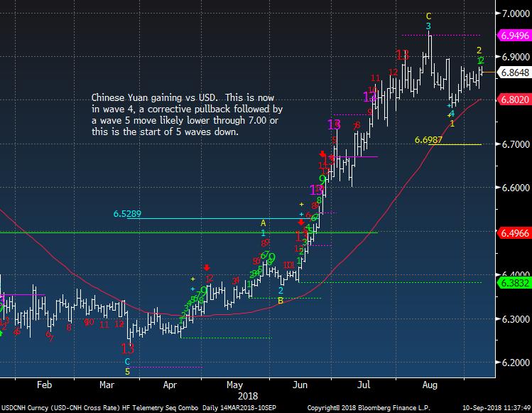This screenshot has height=413, width=532.
Task: Click the Chinese Yuan annotation text
Action: coord(187,114)
